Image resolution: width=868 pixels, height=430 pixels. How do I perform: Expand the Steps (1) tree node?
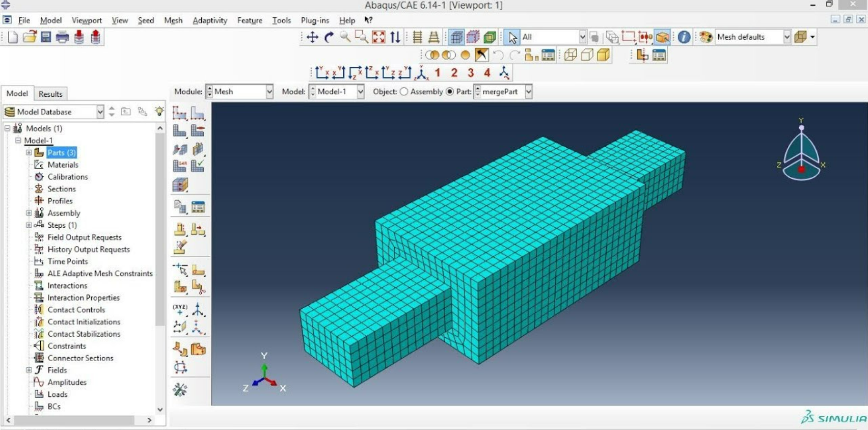coord(29,225)
